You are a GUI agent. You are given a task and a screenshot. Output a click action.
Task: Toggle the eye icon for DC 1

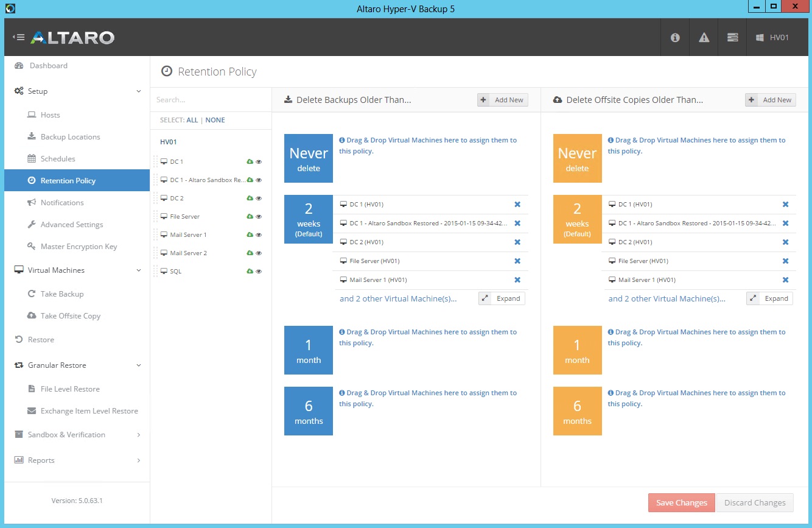[x=259, y=162]
